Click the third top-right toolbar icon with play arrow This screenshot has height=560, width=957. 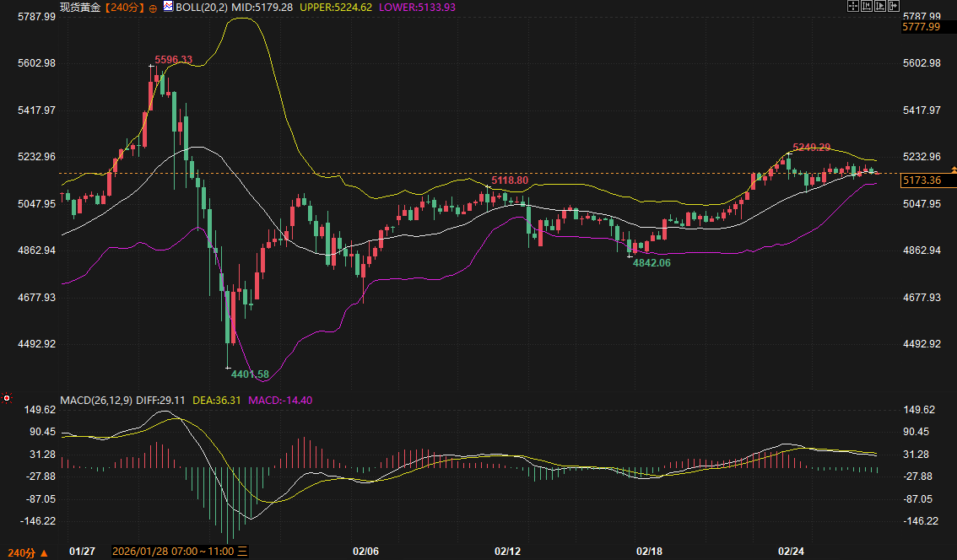879,6
